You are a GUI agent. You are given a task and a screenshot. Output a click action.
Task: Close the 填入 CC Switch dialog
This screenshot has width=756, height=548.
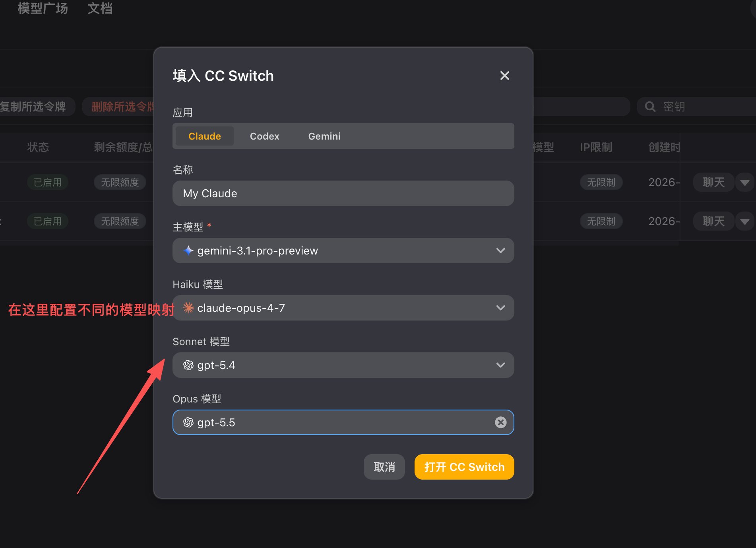click(504, 76)
